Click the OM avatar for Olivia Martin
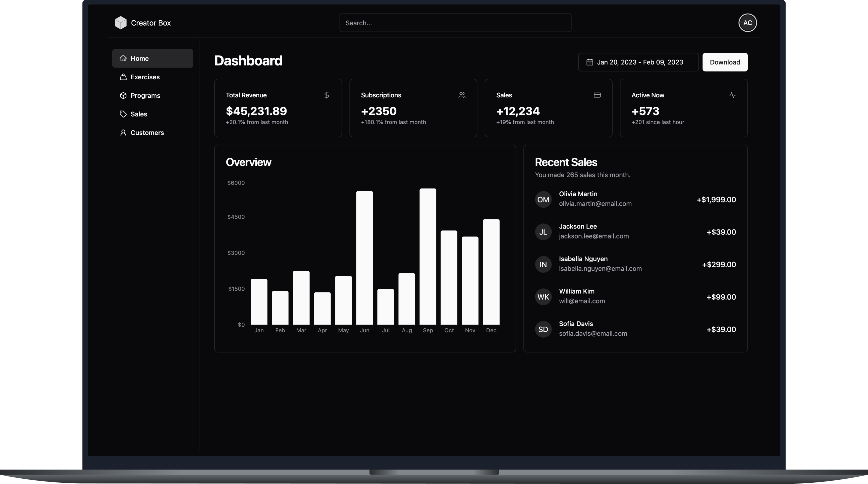The image size is (868, 484). click(543, 199)
